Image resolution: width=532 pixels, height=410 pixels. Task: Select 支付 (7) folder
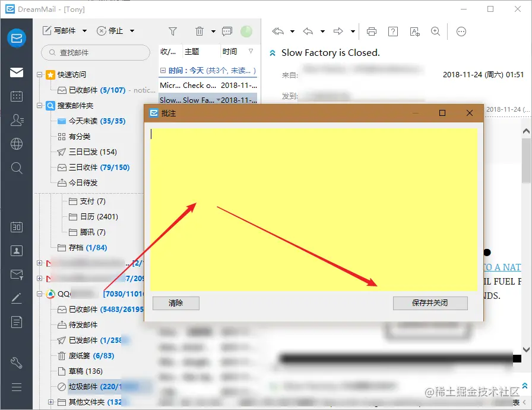click(87, 201)
